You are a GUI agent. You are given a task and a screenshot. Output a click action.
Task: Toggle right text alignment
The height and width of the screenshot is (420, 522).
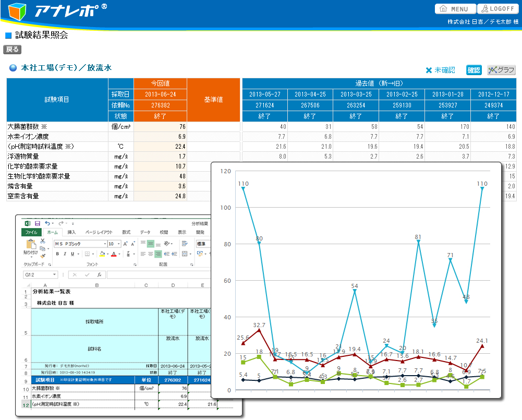(x=158, y=254)
